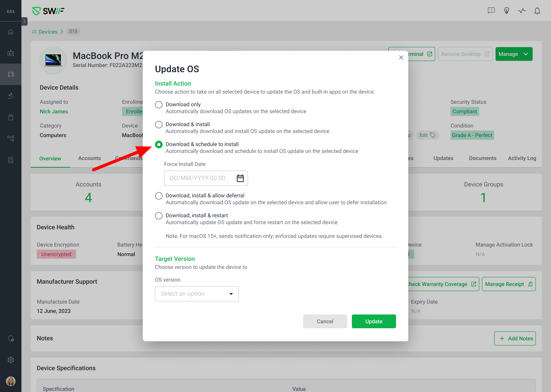Confirm with the green Update button
551x392 pixels.
[x=373, y=321]
